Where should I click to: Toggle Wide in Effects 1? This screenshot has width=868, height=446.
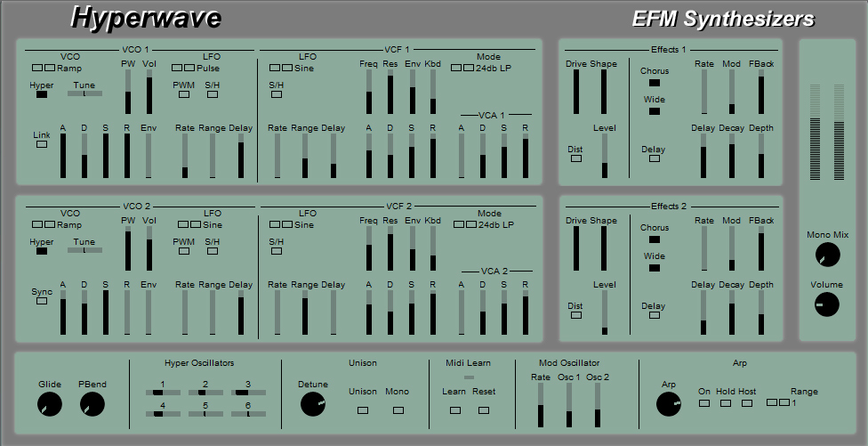pos(655,111)
